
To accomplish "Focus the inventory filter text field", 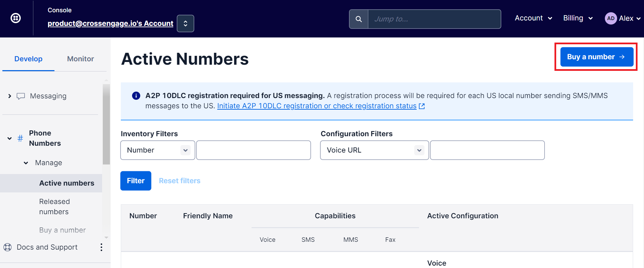I will [x=254, y=150].
